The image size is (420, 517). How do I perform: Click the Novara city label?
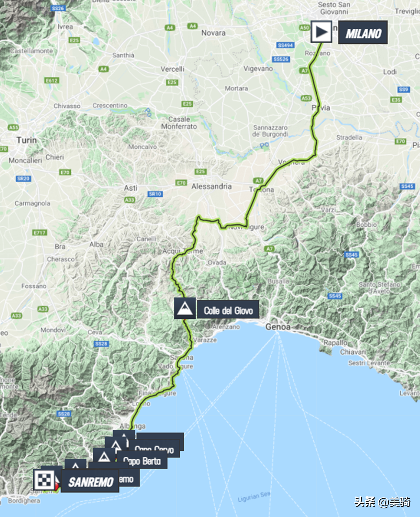(x=213, y=33)
